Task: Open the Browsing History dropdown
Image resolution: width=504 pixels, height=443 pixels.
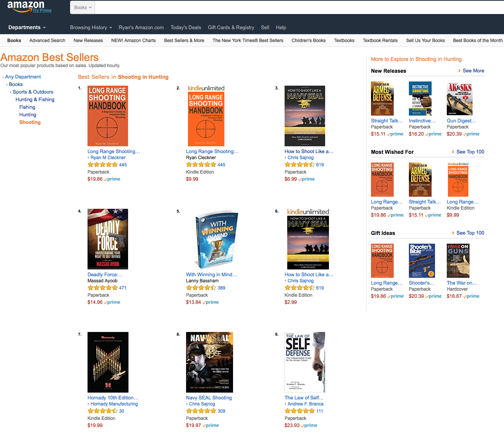Action: (x=91, y=27)
